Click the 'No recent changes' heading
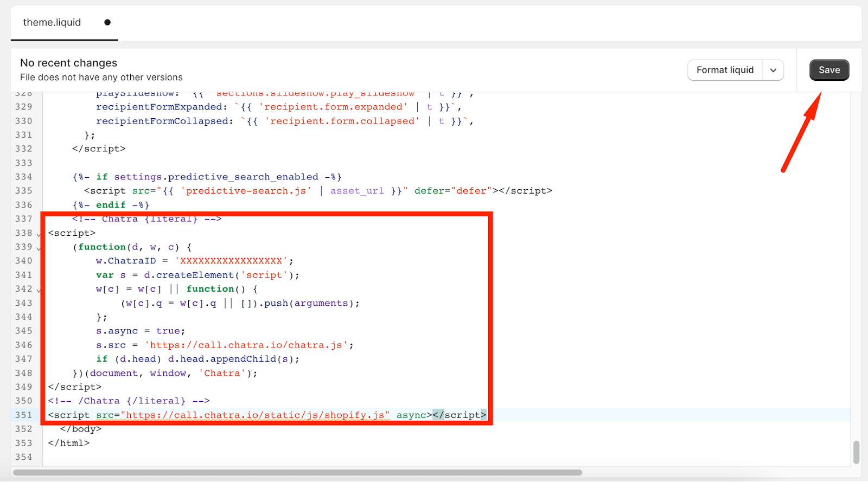Screen dimensions: 868x482 [69, 63]
